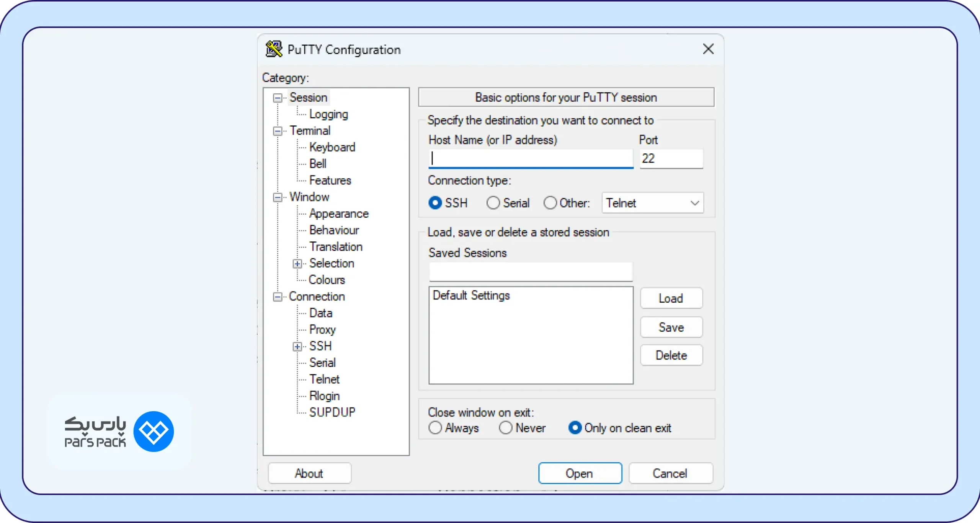Viewport: 980px width, 523px height.
Task: Collapse the Connection tree node
Action: 278,297
